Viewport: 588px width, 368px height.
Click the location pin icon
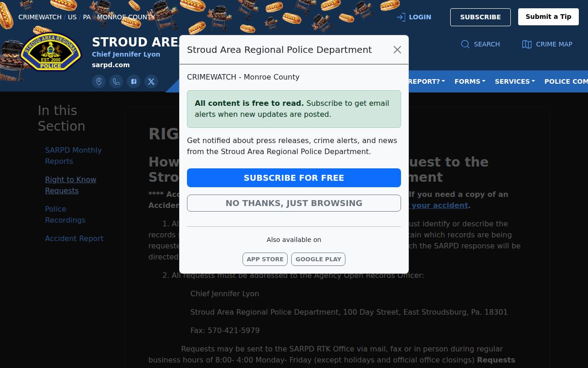(x=99, y=81)
